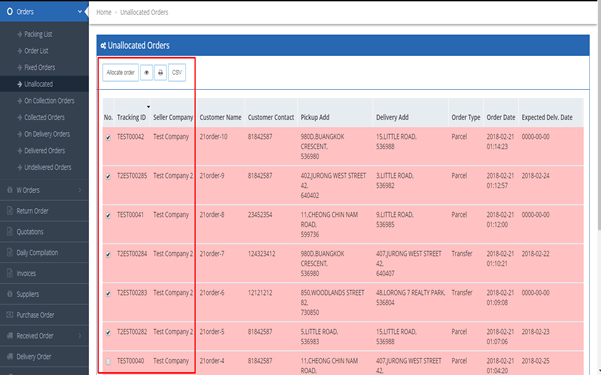Uncheck the checkbox for T2EST00284
The width and height of the screenshot is (601, 375).
tap(108, 254)
